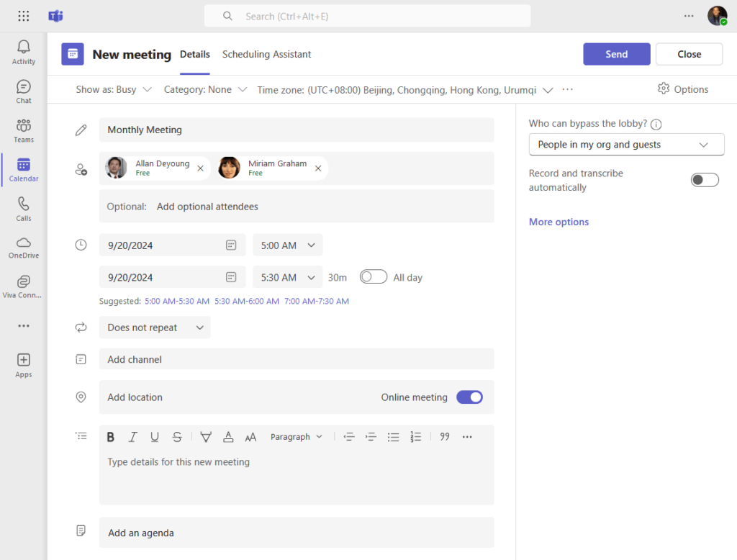Apply strikethrough formatting
Image resolution: width=737 pixels, height=560 pixels.
[177, 437]
